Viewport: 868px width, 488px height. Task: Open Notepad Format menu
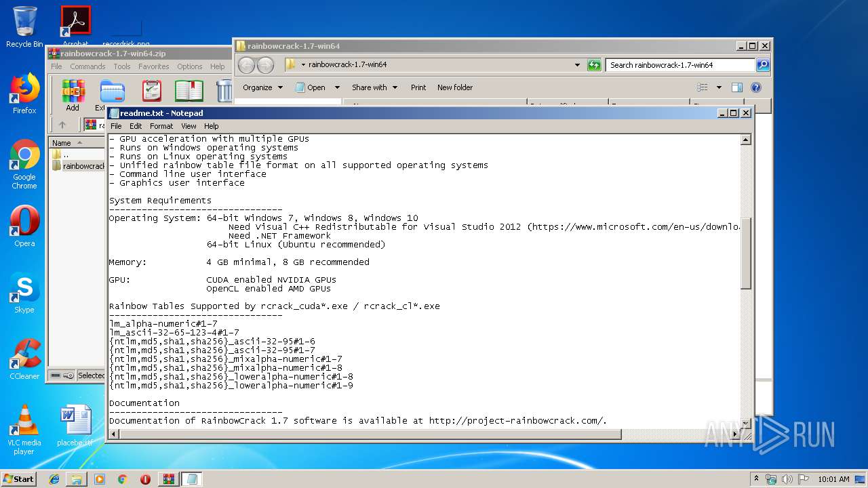tap(161, 126)
